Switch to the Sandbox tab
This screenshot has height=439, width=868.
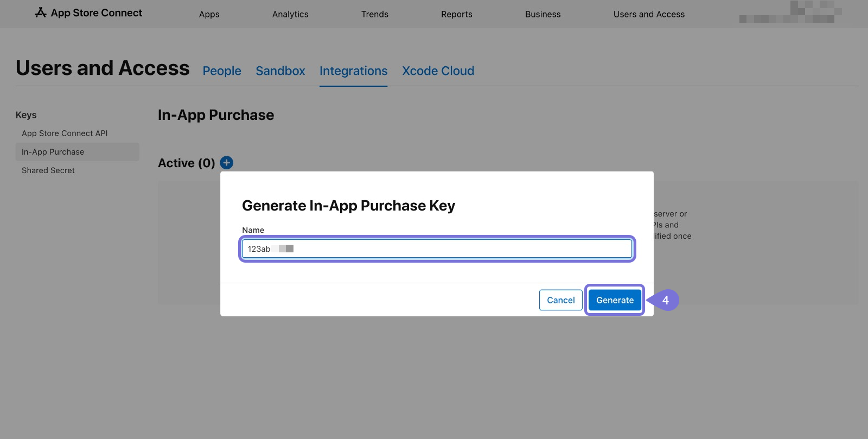pyautogui.click(x=280, y=71)
